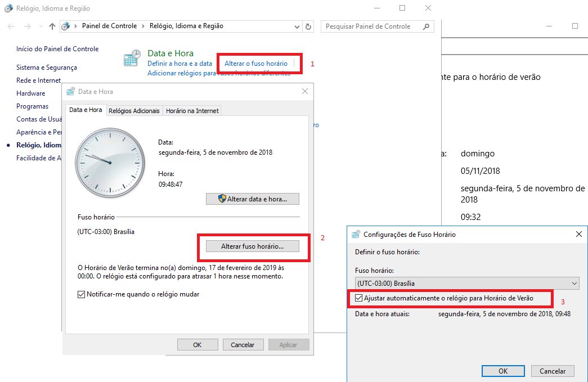This screenshot has width=588, height=382.
Task: Open recent locations chevron next to Forward arrow
Action: [x=41, y=26]
